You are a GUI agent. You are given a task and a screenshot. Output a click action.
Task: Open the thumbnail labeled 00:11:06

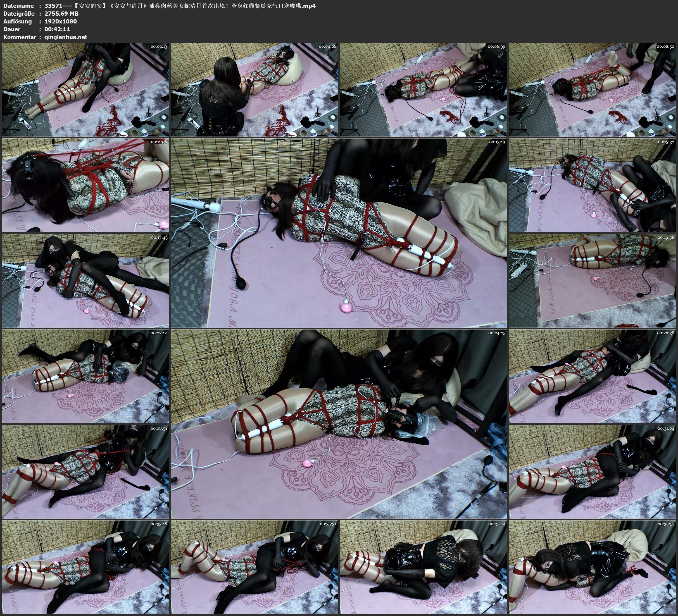pos(85,185)
